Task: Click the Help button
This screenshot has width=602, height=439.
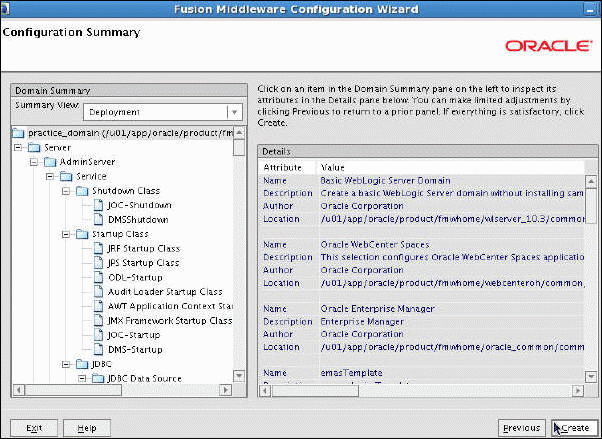Action: pyautogui.click(x=87, y=427)
